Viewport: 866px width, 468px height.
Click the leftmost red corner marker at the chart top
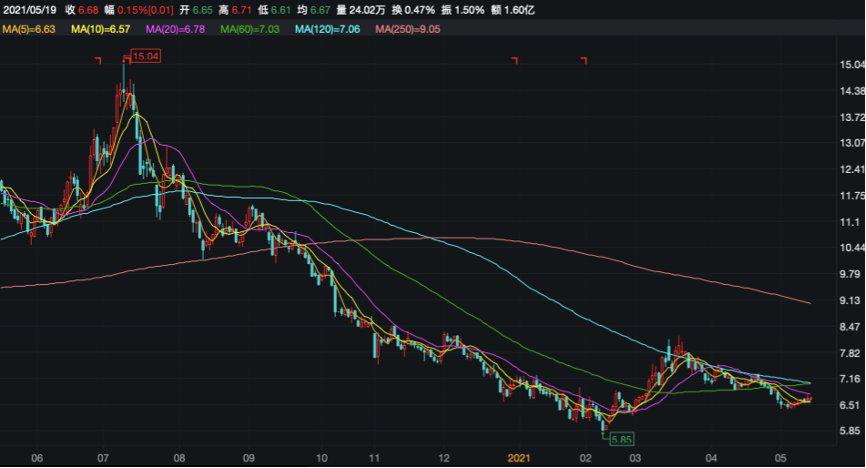pyautogui.click(x=99, y=61)
